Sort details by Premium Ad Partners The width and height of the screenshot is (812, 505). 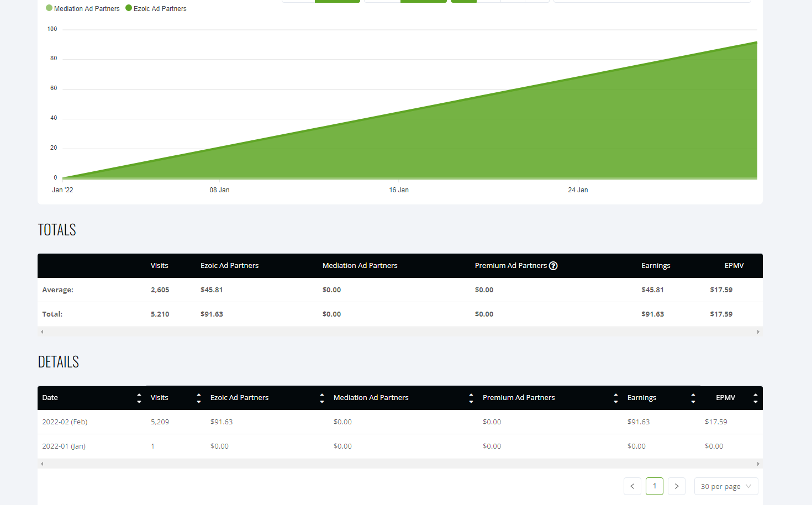(x=616, y=398)
